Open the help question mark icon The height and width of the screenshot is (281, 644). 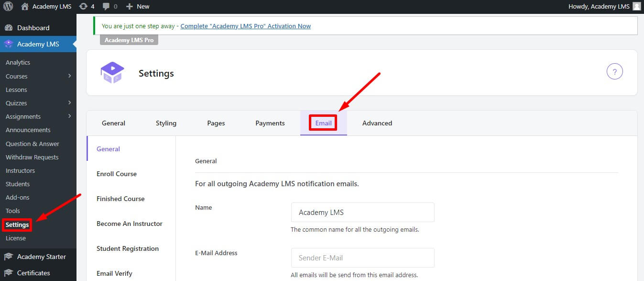click(615, 71)
